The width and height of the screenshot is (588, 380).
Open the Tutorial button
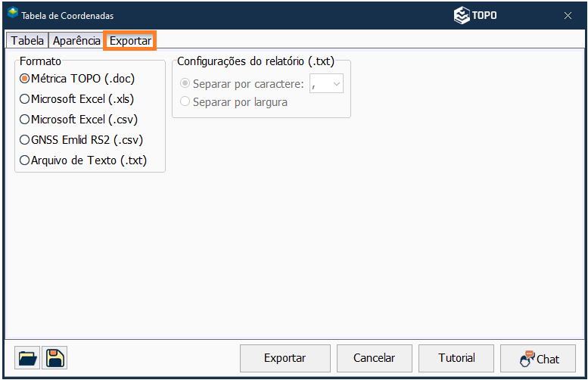[x=457, y=358]
